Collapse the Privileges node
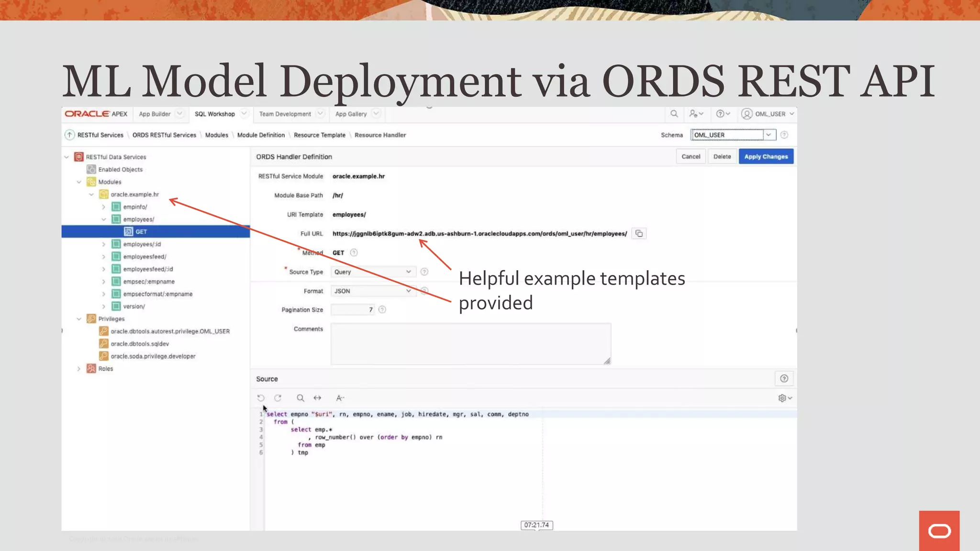The image size is (980, 551). [x=79, y=319]
